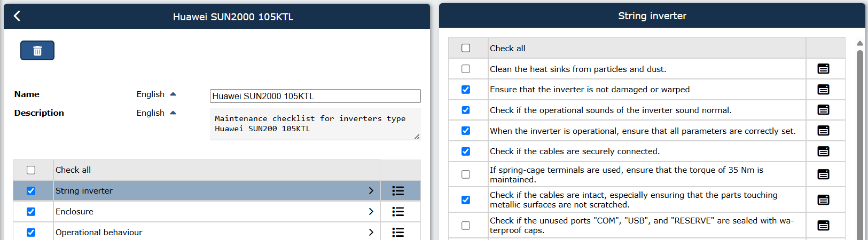Screen dimensions: 868x240
Task: Uncheck 'inverter is not damaged or warped' checkbox
Action: pos(466,90)
